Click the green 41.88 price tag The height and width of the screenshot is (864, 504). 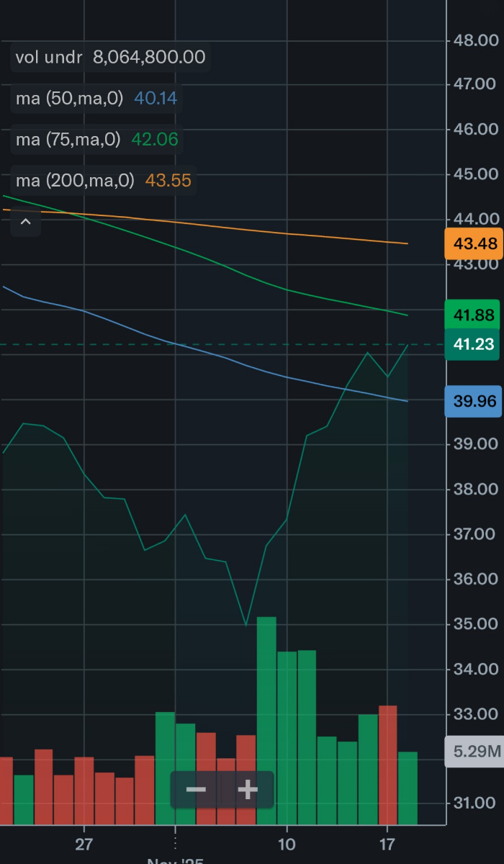pyautogui.click(x=472, y=315)
